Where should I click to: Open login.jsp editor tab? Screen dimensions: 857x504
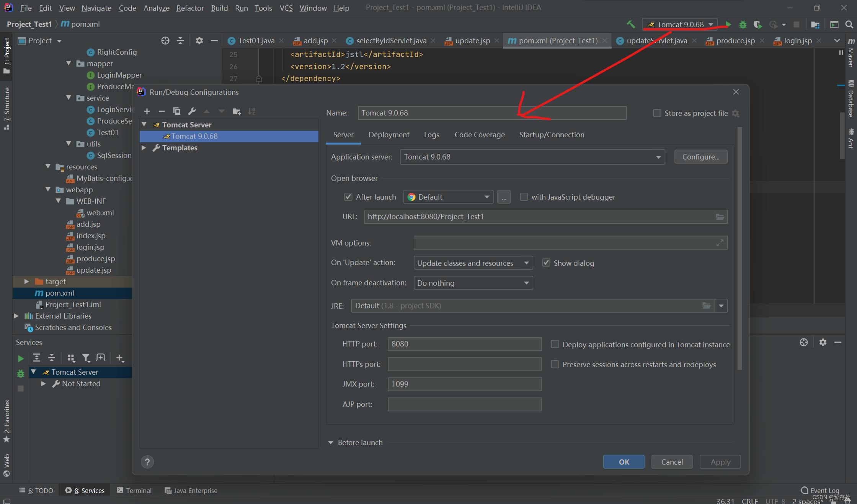click(x=798, y=41)
